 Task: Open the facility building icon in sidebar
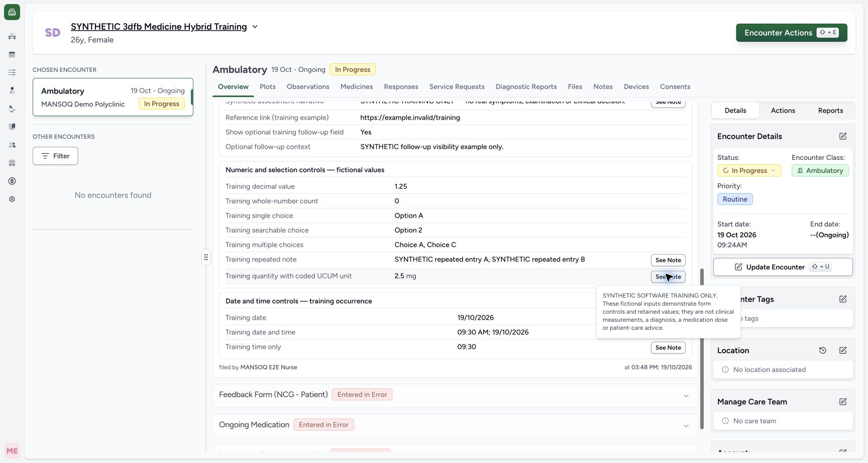click(12, 36)
